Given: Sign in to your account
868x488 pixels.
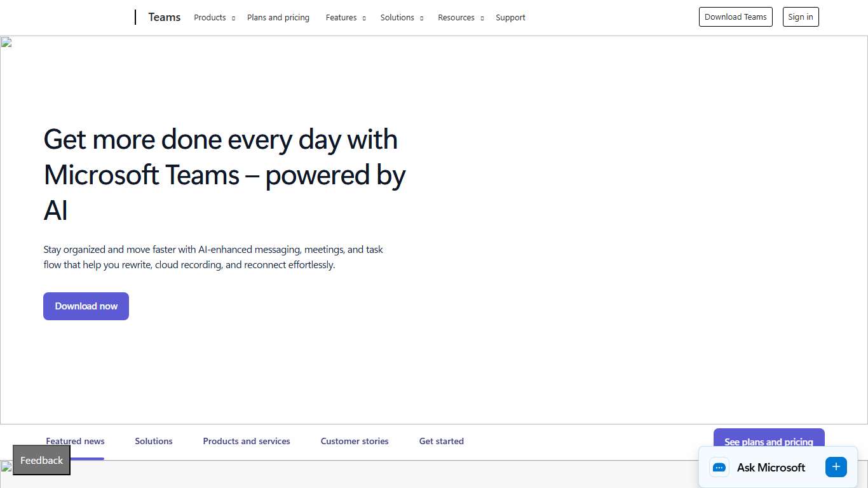Looking at the screenshot, I should coord(800,17).
